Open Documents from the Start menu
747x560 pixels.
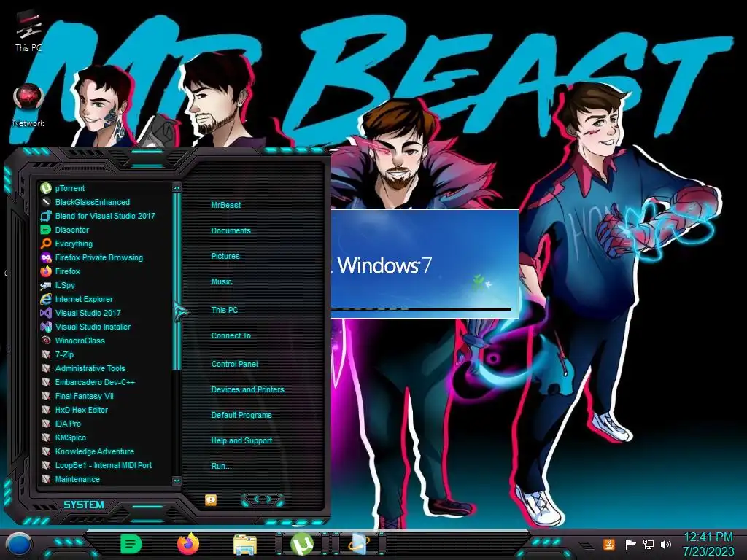pos(231,230)
